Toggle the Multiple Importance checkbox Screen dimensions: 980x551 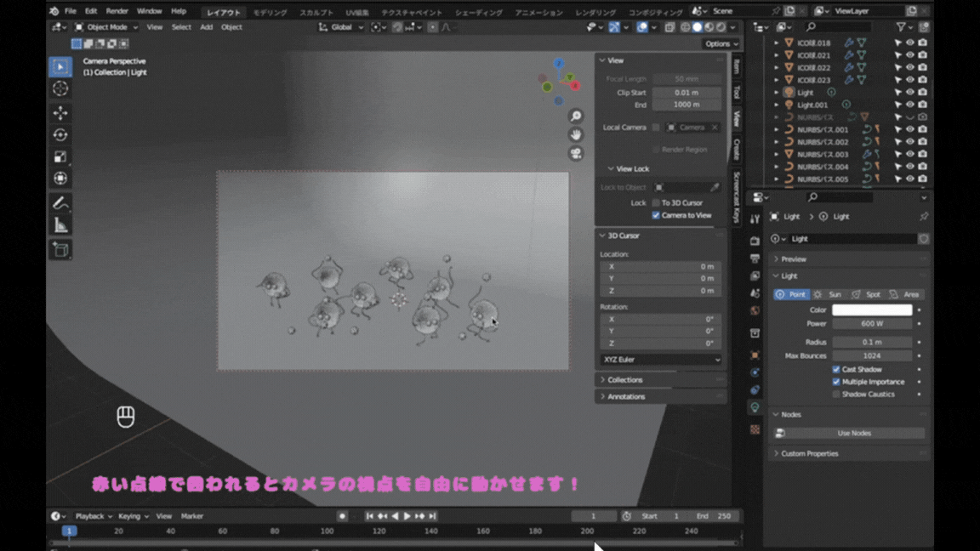tap(836, 382)
